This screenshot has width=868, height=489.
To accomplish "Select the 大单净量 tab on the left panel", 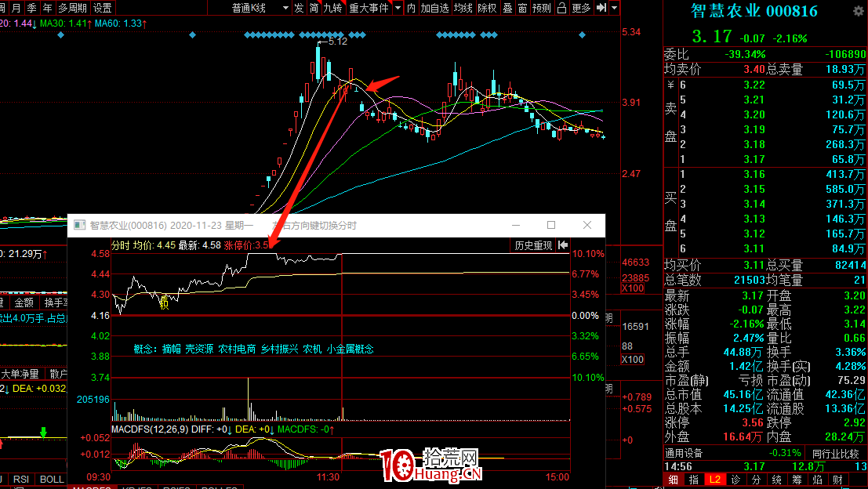I will point(21,374).
